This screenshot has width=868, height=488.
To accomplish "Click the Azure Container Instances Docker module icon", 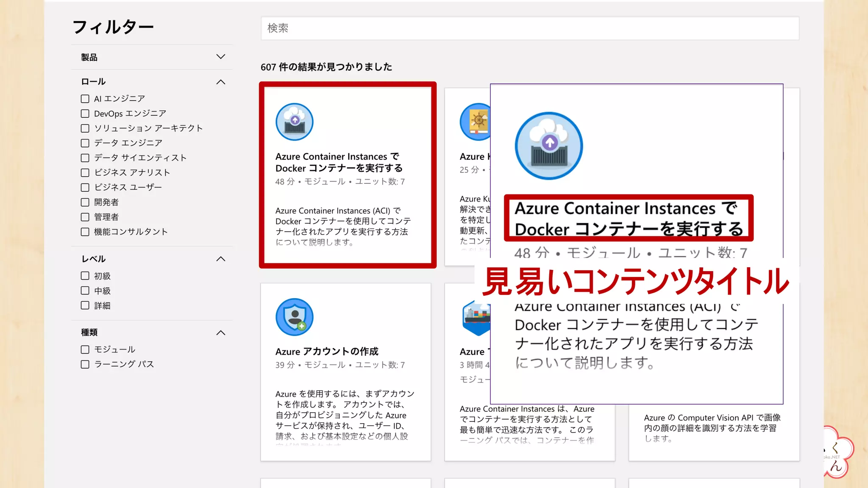I will [295, 122].
